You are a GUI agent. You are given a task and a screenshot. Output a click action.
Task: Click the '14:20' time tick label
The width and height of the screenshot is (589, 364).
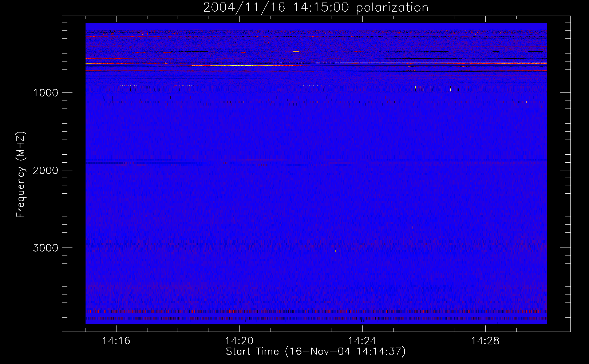239,341
